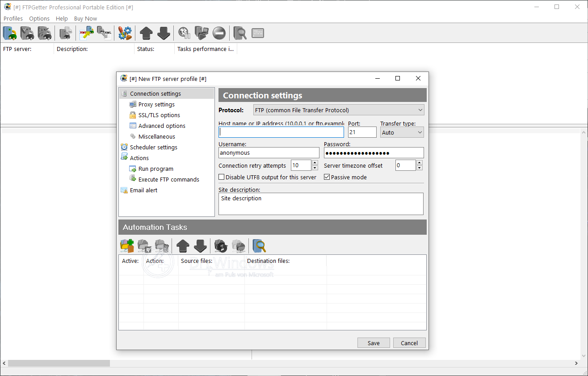Select Email alert in the tree

coord(143,190)
